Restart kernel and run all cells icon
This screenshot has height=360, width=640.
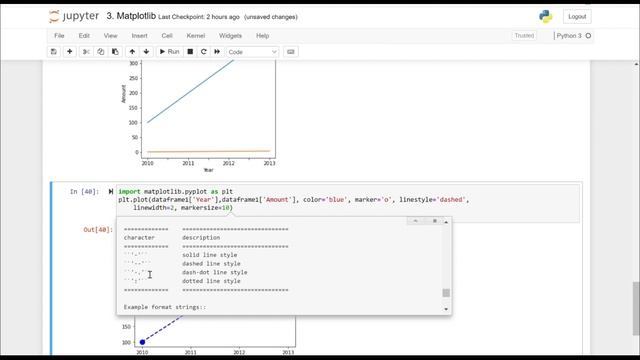click(x=217, y=52)
